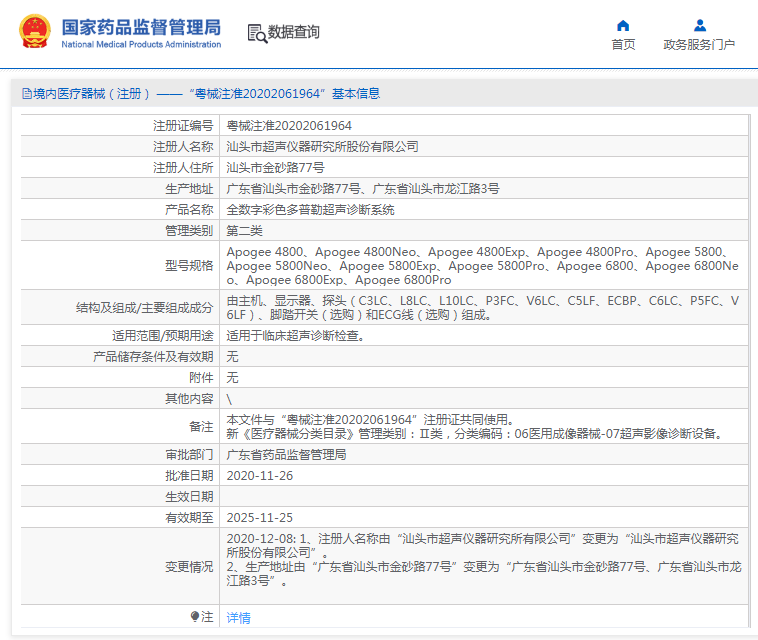Click 产品储存条件及有效期 label
The height and width of the screenshot is (640, 758).
(153, 357)
